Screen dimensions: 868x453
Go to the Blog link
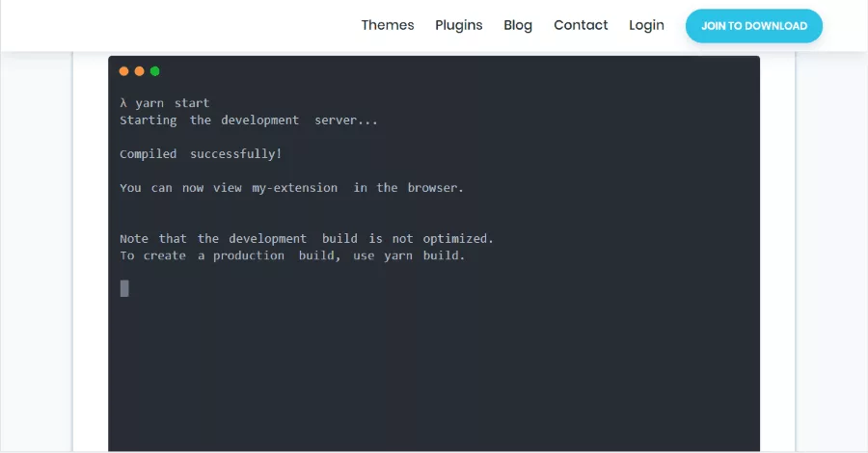(518, 25)
